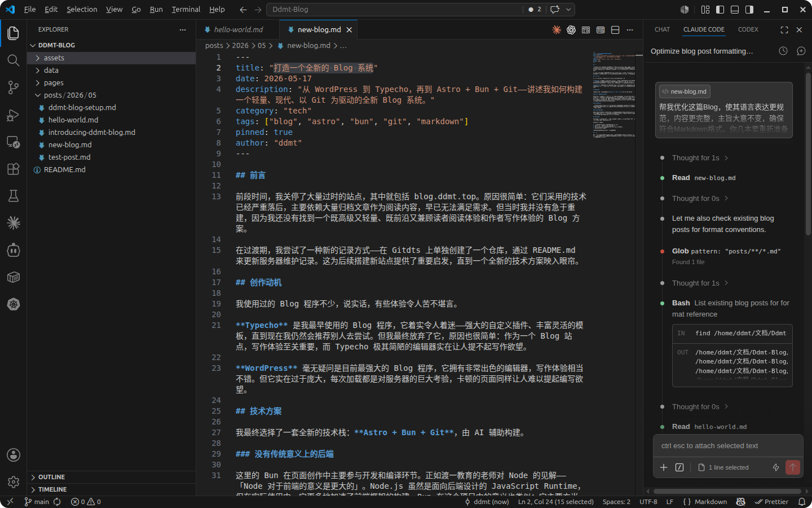Click the slash commands button in prompt box
Screen dimensions: 812x508
coord(679,467)
